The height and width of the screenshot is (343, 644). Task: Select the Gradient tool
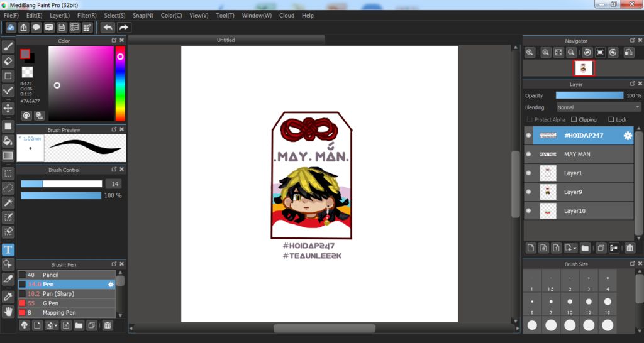point(8,156)
